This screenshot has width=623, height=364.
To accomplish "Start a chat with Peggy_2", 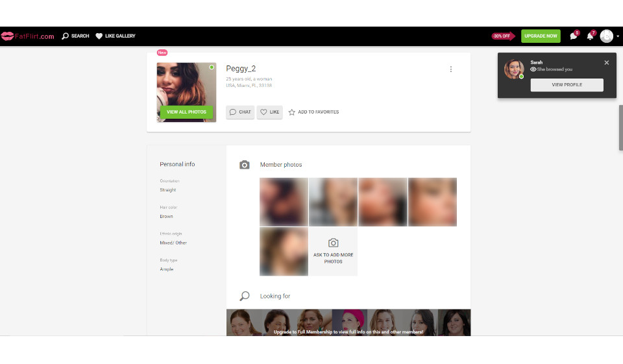I will 240,112.
